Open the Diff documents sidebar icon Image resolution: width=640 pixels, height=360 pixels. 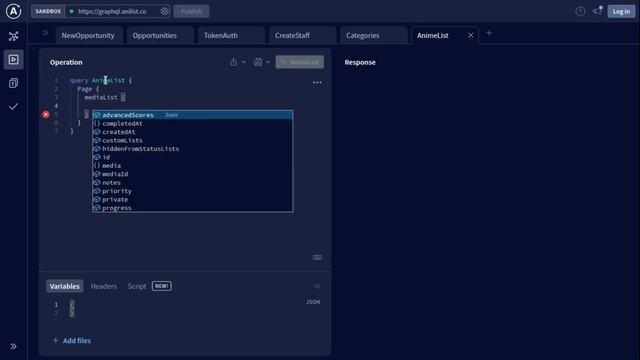pyautogui.click(x=13, y=83)
